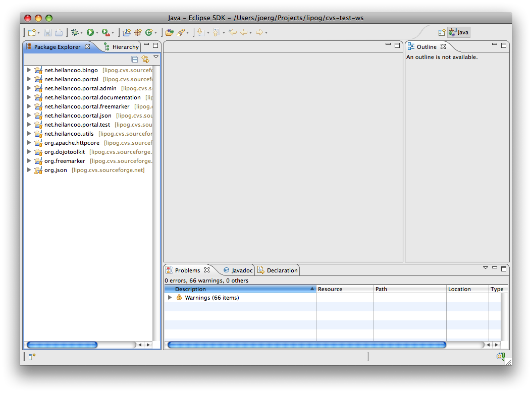Select the org.json project
The image size is (532, 393).
point(56,170)
